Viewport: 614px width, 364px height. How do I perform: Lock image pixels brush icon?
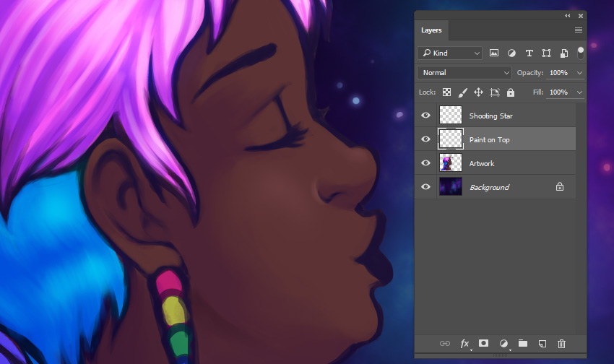(x=462, y=92)
